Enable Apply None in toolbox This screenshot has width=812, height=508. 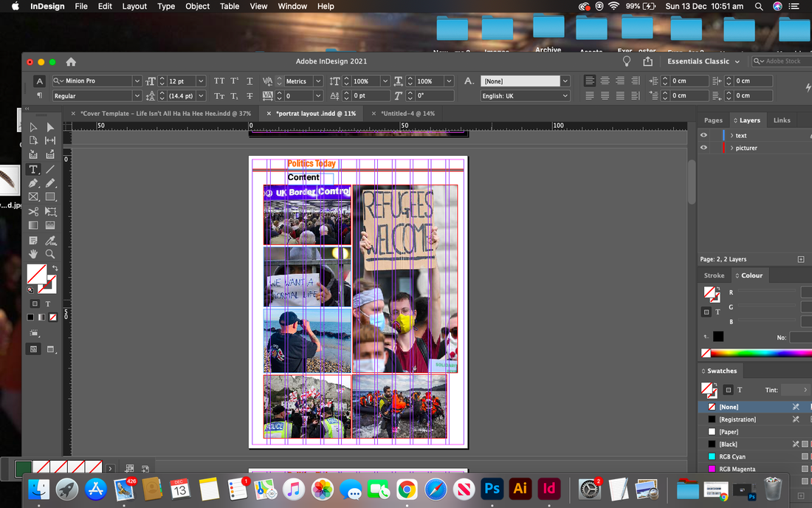tap(53, 317)
